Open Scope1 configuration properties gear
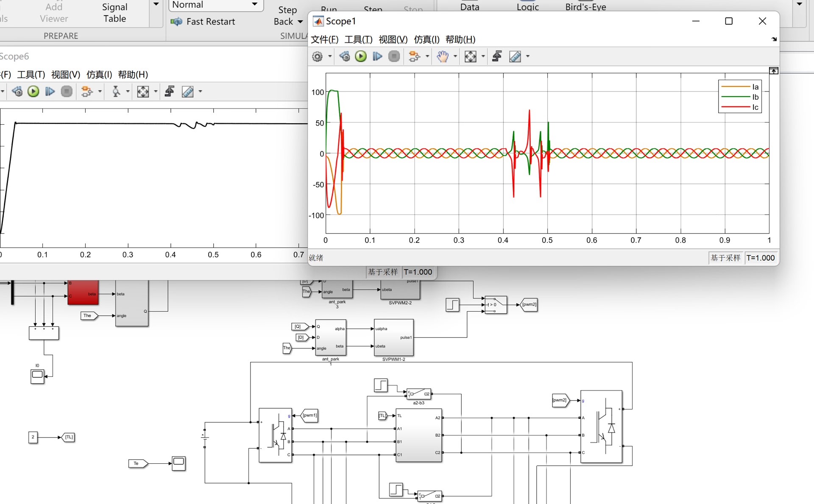This screenshot has width=814, height=504. (317, 56)
